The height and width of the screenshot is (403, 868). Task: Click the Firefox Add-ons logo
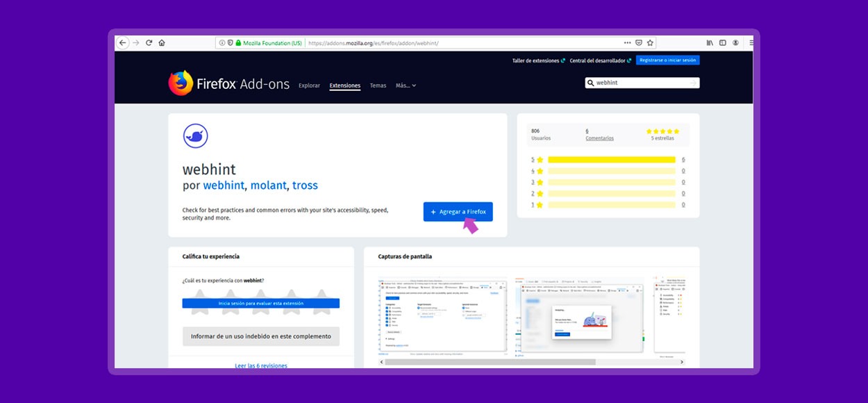click(228, 83)
